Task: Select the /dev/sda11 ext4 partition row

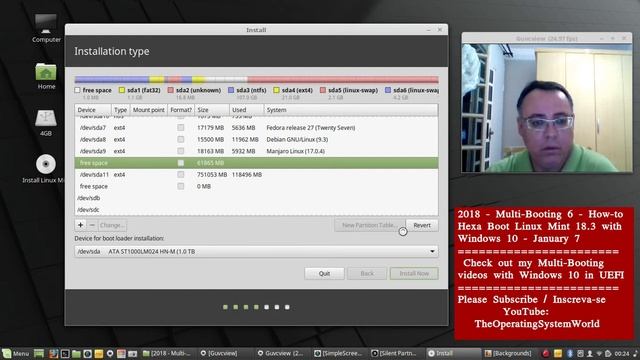Action: click(x=256, y=174)
